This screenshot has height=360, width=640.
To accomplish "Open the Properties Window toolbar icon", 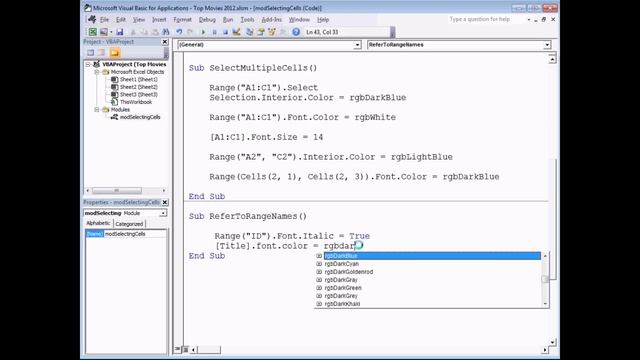I will [260, 32].
